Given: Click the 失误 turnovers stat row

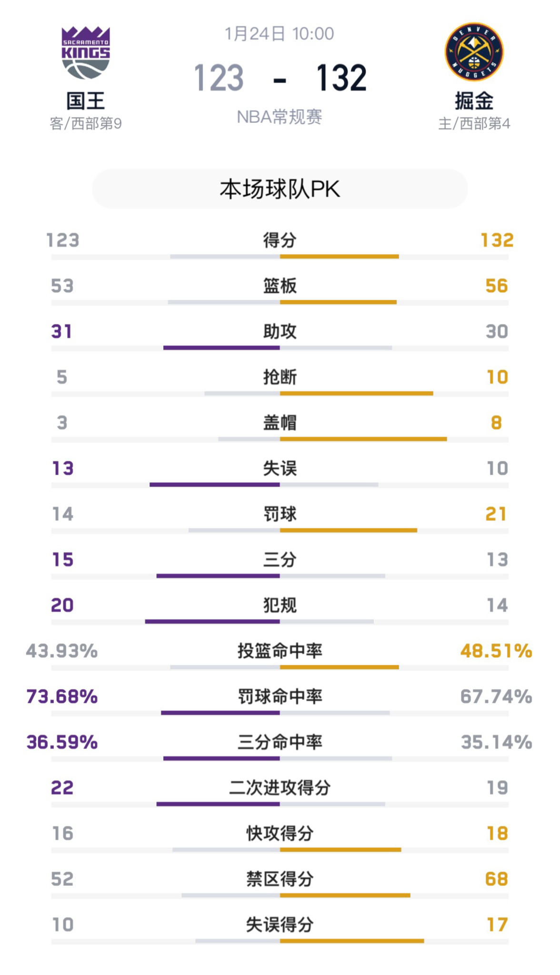Looking at the screenshot, I should pos(280,469).
